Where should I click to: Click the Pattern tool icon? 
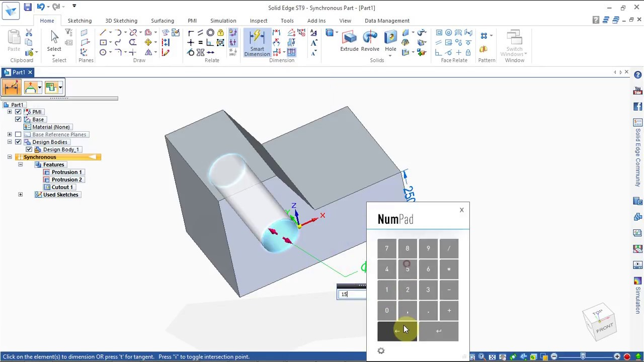484,36
